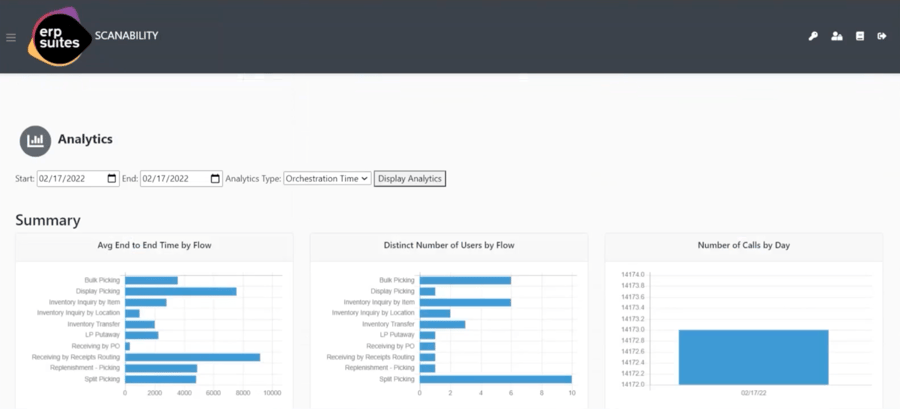Open the Start date calendar picker
The height and width of the screenshot is (409, 900).
click(111, 179)
